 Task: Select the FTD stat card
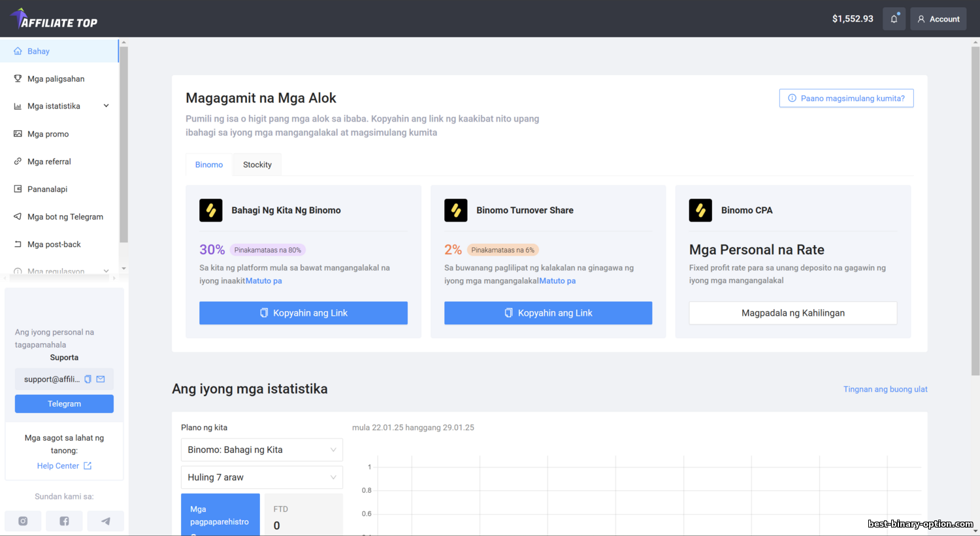[x=303, y=515]
